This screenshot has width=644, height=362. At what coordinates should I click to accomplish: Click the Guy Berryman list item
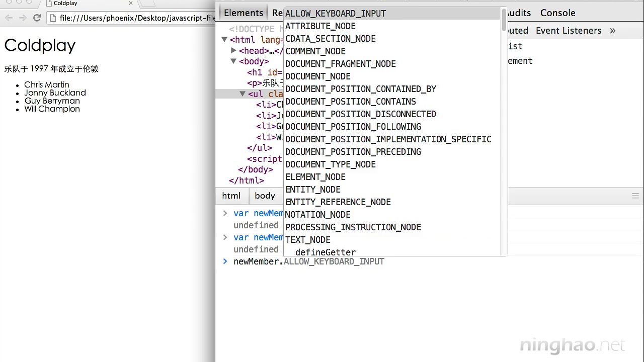point(52,101)
